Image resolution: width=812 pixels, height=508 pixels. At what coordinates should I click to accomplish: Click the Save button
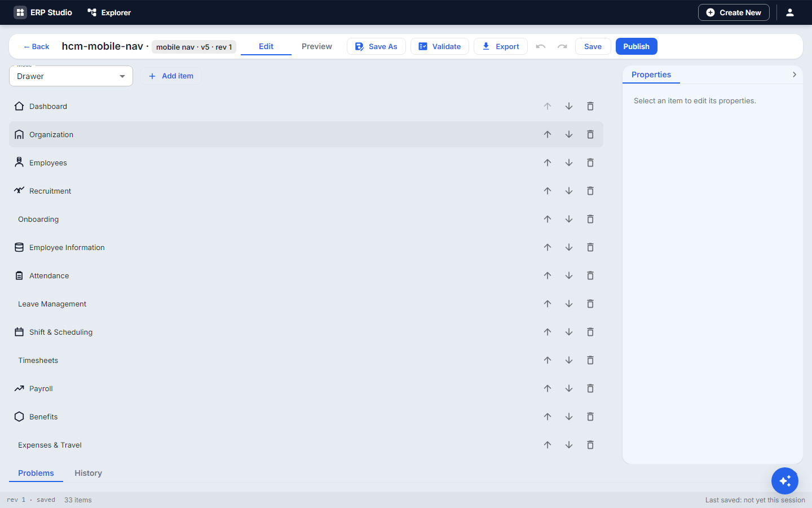(x=593, y=46)
